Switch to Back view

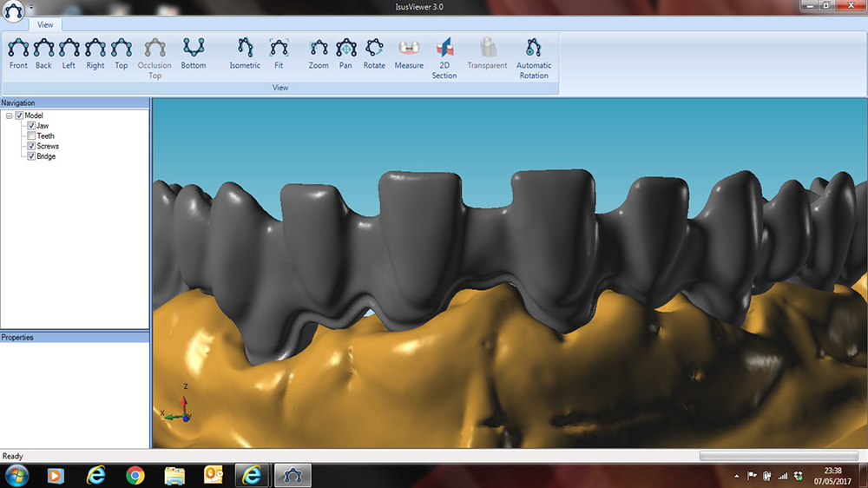(x=43, y=53)
